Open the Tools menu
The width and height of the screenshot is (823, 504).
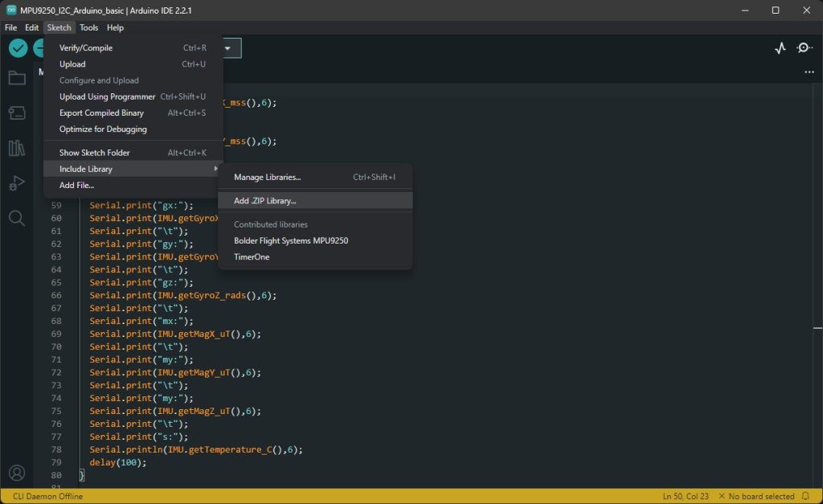(x=88, y=27)
